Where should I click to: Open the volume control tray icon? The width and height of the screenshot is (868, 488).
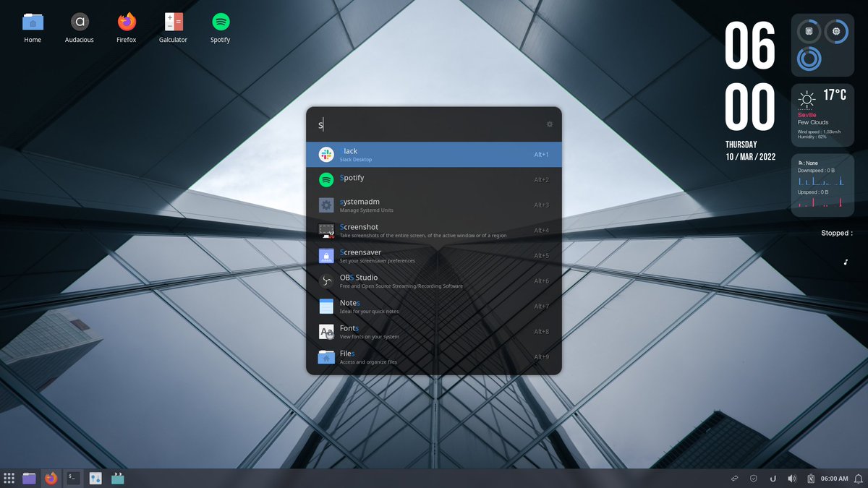792,478
